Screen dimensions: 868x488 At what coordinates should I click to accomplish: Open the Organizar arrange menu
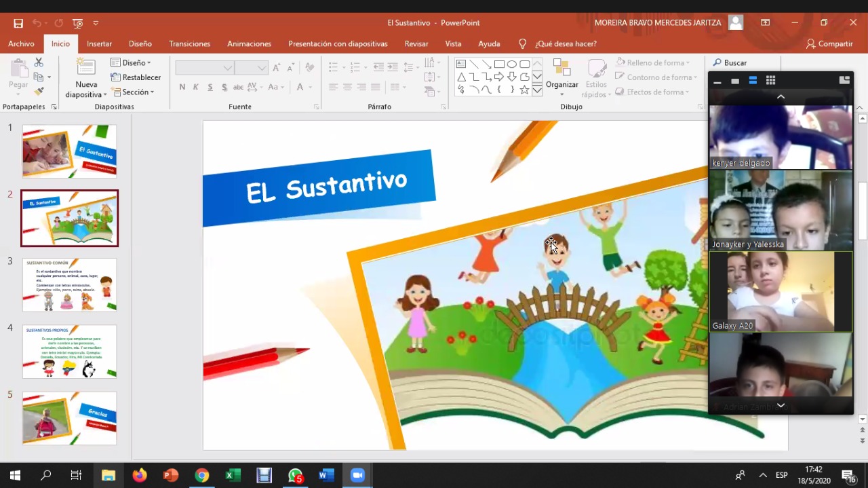[x=562, y=78]
